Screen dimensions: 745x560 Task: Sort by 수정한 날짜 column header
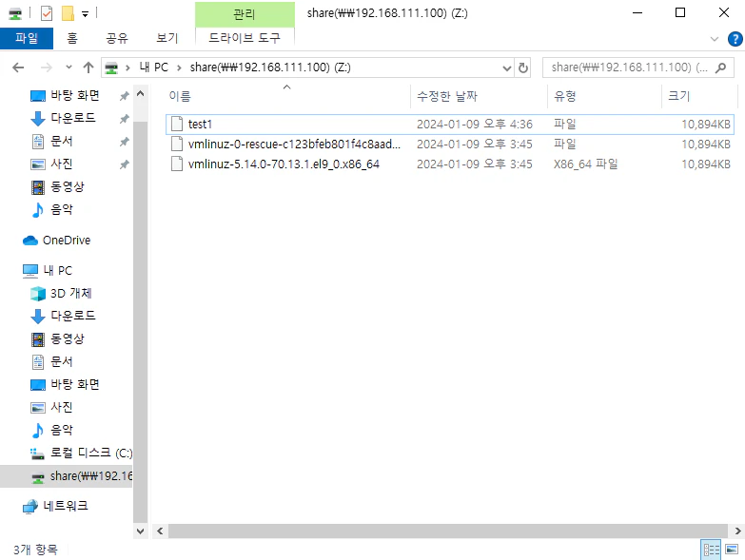(x=479, y=96)
